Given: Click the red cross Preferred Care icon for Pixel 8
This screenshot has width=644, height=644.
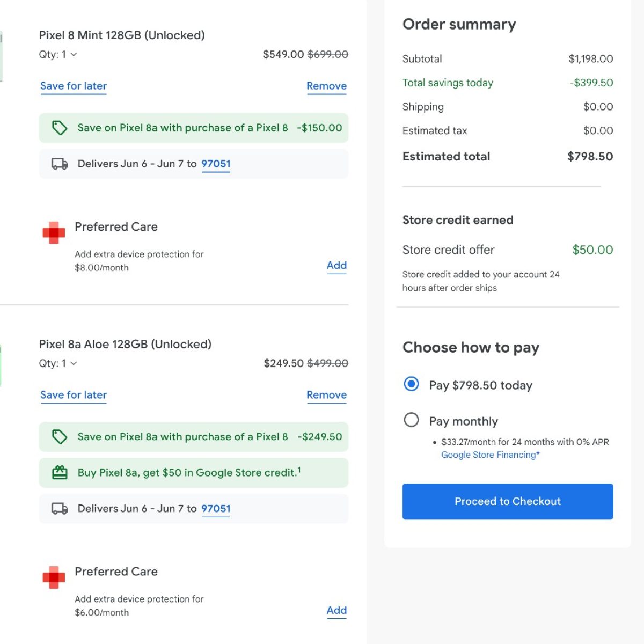Looking at the screenshot, I should click(x=54, y=232).
